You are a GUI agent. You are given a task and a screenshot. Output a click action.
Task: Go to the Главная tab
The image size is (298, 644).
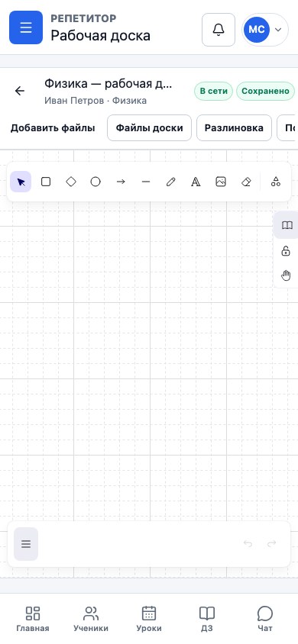(33, 619)
